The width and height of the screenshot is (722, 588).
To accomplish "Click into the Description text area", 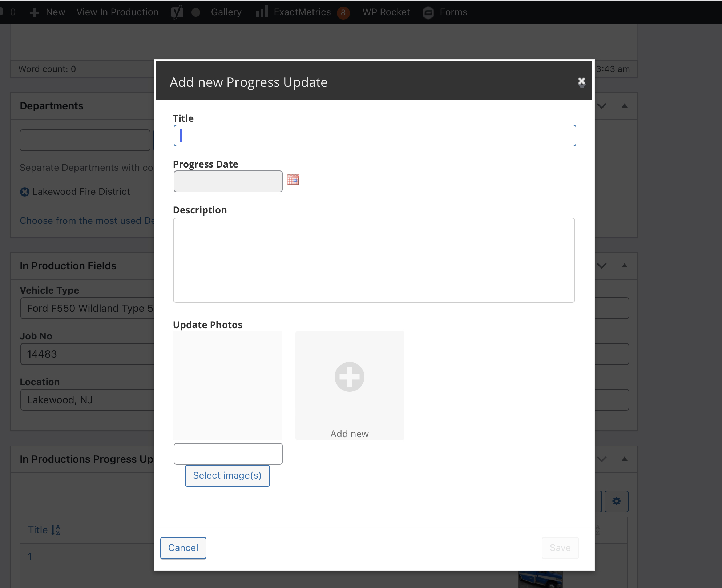I will (x=374, y=260).
